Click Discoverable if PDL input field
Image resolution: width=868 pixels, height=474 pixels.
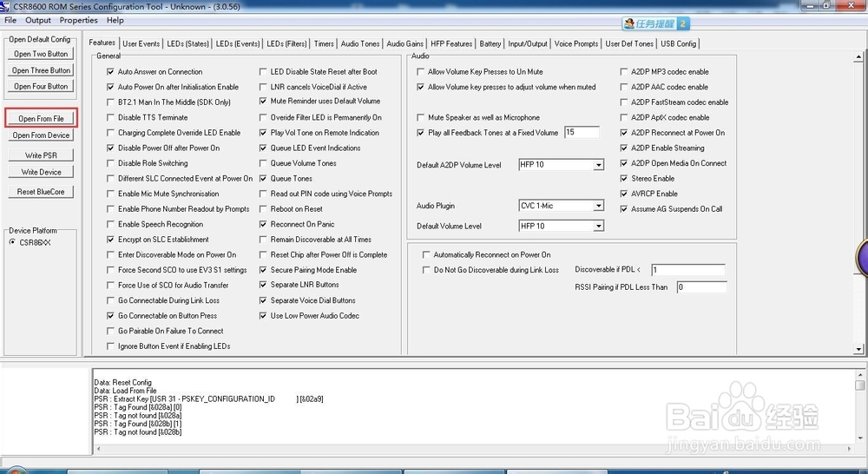coord(688,270)
